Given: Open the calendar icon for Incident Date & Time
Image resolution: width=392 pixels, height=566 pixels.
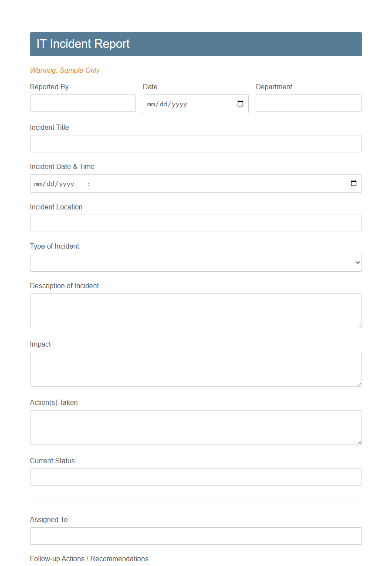Looking at the screenshot, I should click(353, 183).
